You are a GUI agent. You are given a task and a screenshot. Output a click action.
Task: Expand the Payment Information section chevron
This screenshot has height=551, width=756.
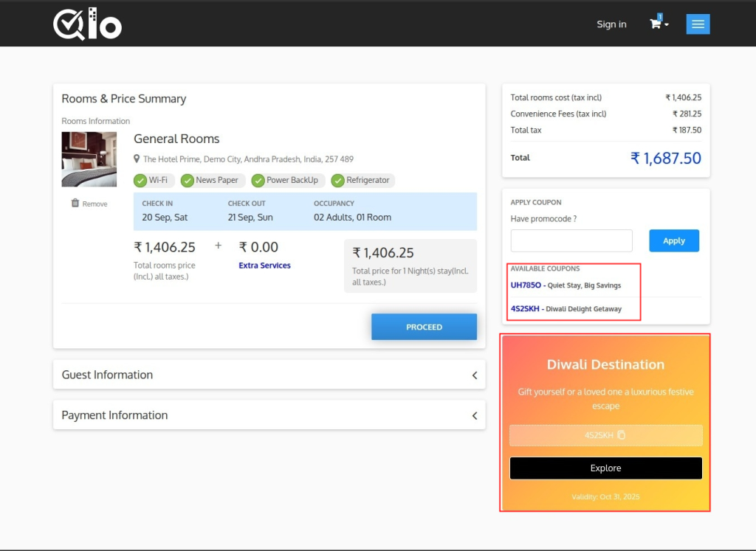(475, 416)
